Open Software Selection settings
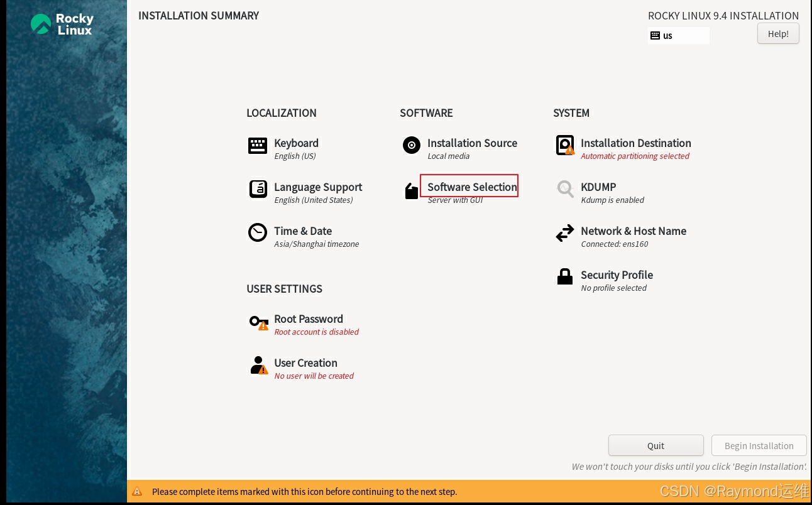 click(472, 187)
